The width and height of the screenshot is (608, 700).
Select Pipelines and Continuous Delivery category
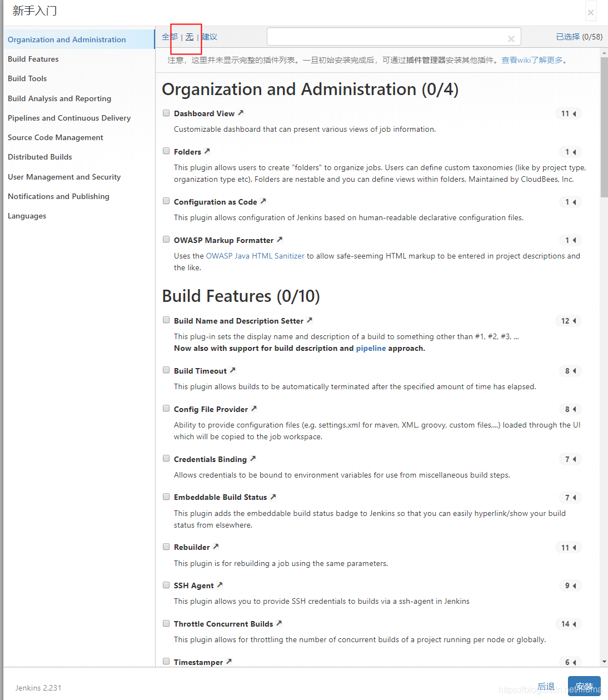click(x=79, y=118)
